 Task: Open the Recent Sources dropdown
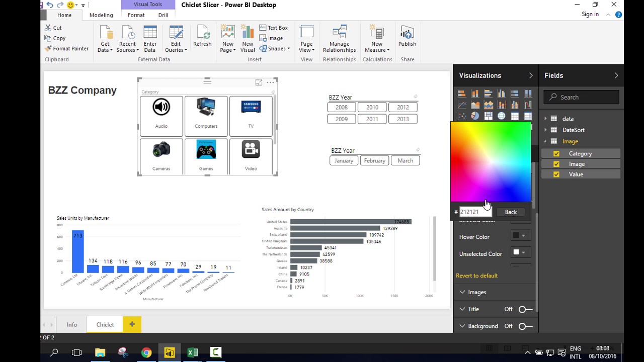127,39
